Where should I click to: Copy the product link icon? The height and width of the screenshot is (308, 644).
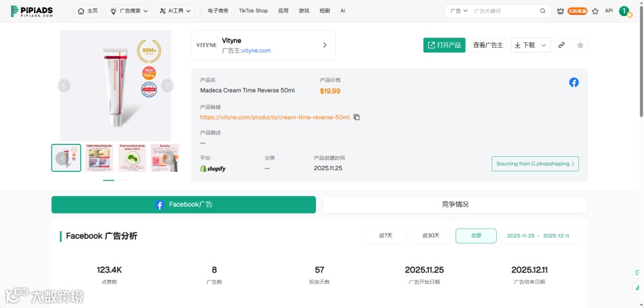click(357, 117)
